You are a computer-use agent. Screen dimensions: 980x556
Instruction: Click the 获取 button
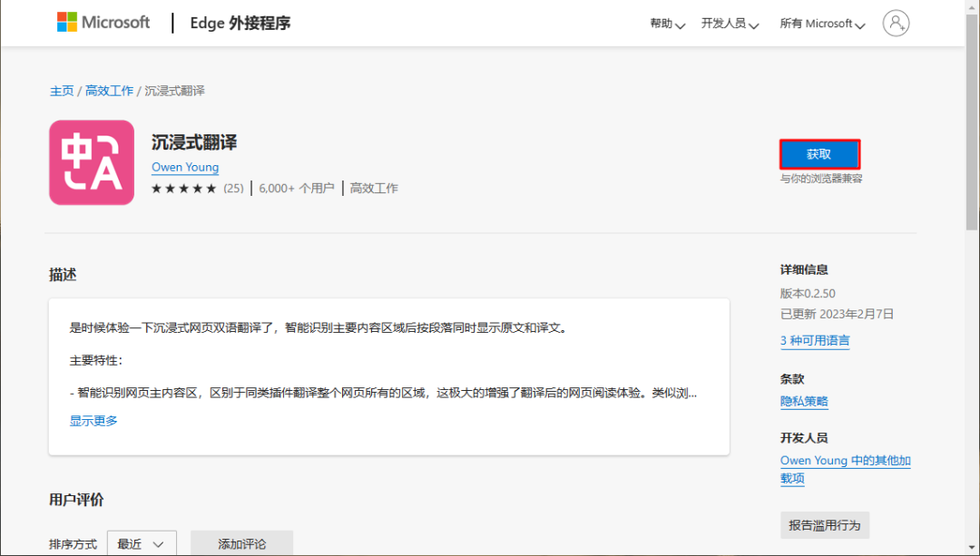pos(819,154)
